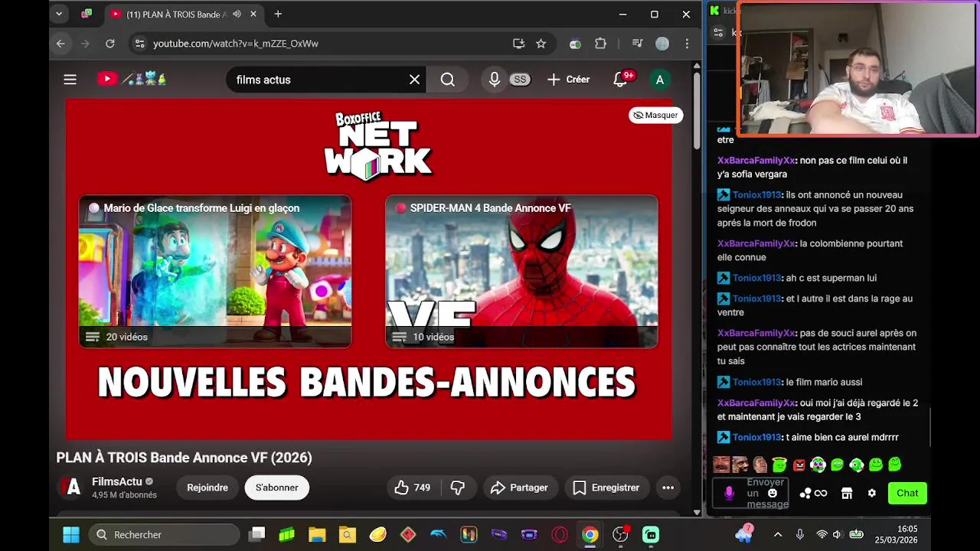Open File Explorer from taskbar
Screen dimensions: 980x551
(317, 534)
